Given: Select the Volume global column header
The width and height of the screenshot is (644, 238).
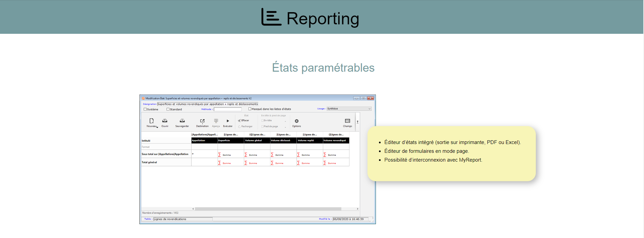Looking at the screenshot, I should (x=257, y=140).
